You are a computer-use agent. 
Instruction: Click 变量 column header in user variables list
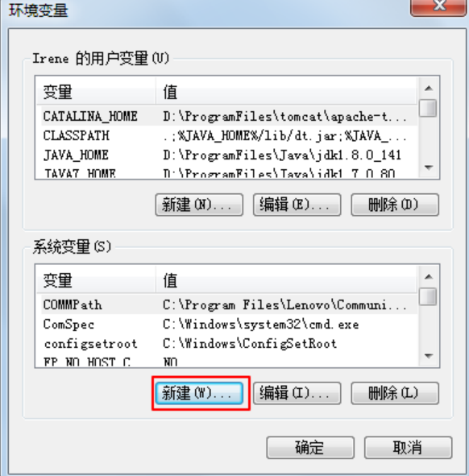[x=96, y=92]
